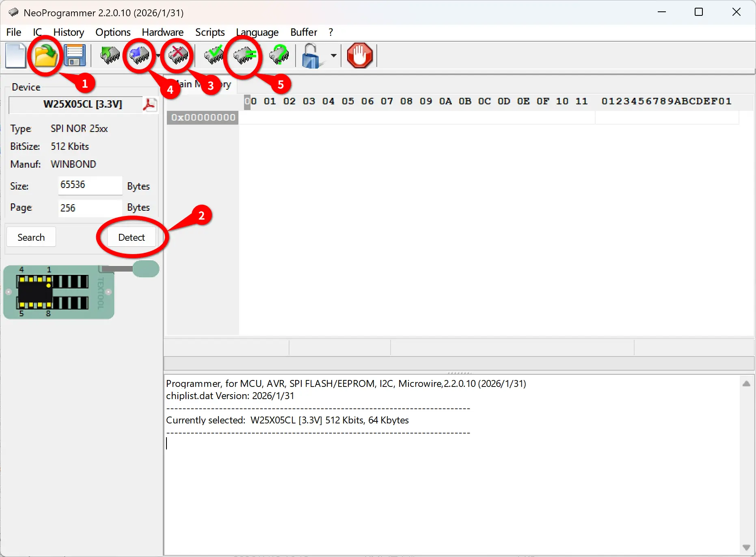Close the NeoProgrammer window
756x557 pixels.
point(737,12)
